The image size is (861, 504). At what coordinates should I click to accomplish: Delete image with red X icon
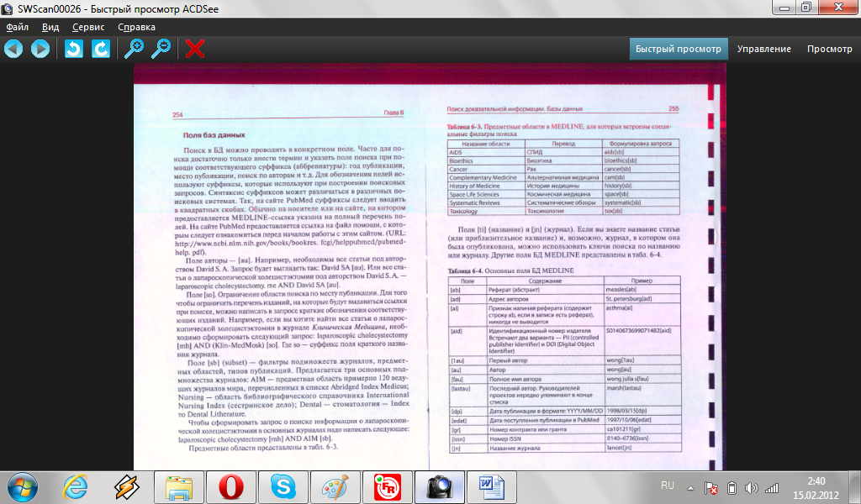pos(194,49)
